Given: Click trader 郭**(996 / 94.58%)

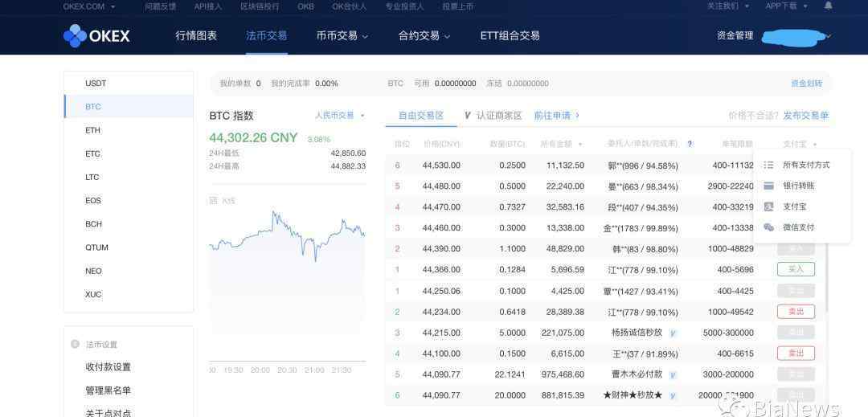Looking at the screenshot, I should [x=643, y=166].
